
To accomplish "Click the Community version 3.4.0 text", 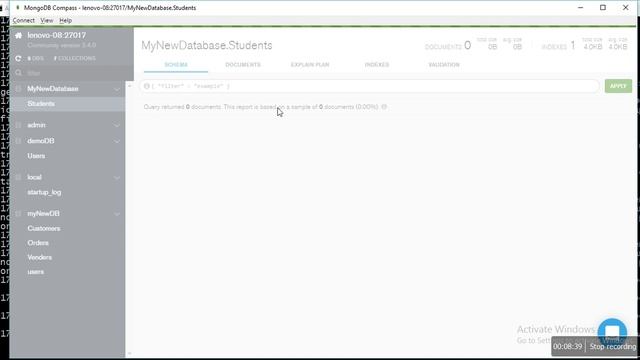I will 62,45.
